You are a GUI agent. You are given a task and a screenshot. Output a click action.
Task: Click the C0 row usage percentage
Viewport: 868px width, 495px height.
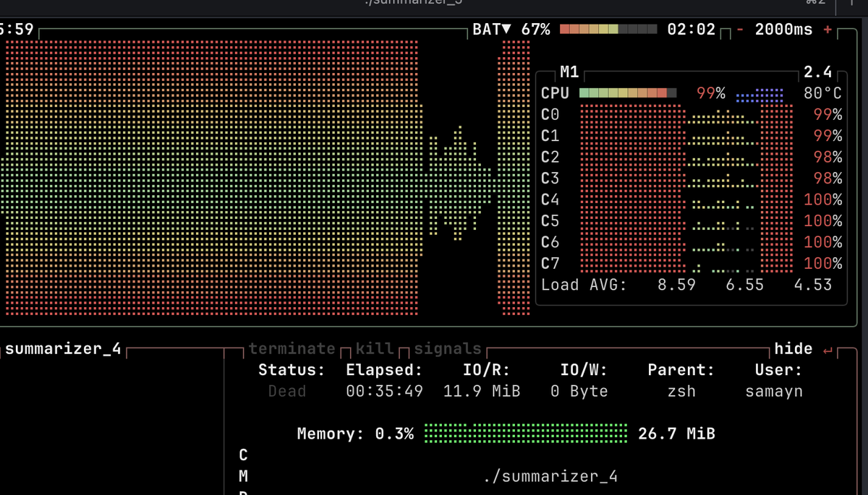tap(827, 114)
